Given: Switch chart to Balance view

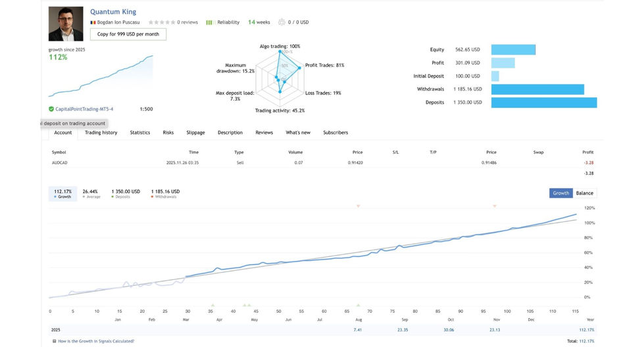Looking at the screenshot, I should [584, 193].
